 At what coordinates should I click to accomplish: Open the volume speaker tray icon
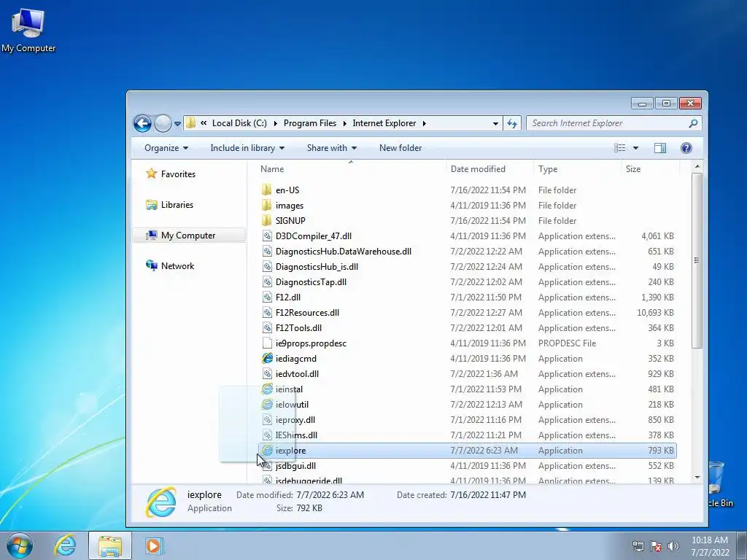pyautogui.click(x=673, y=546)
